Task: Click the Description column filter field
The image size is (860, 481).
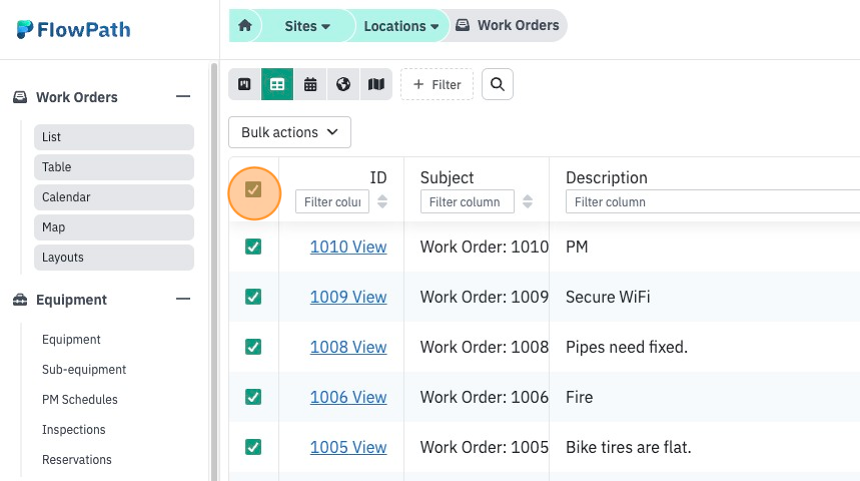Action: click(713, 201)
